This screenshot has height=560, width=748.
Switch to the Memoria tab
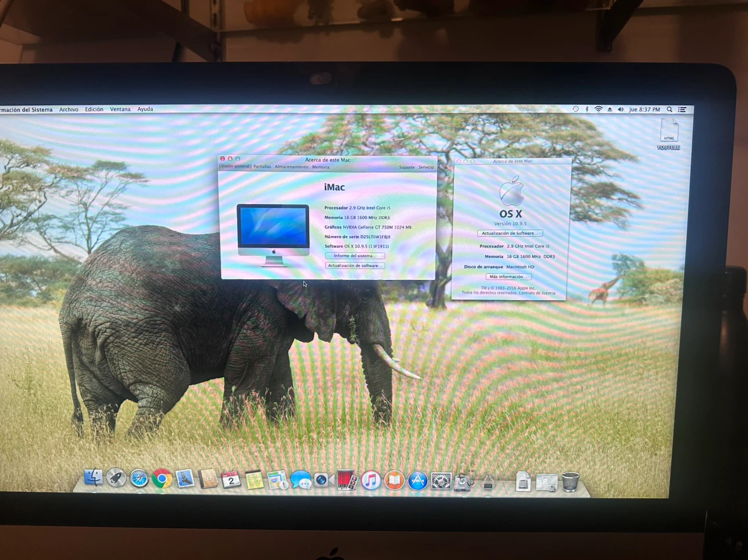click(321, 167)
